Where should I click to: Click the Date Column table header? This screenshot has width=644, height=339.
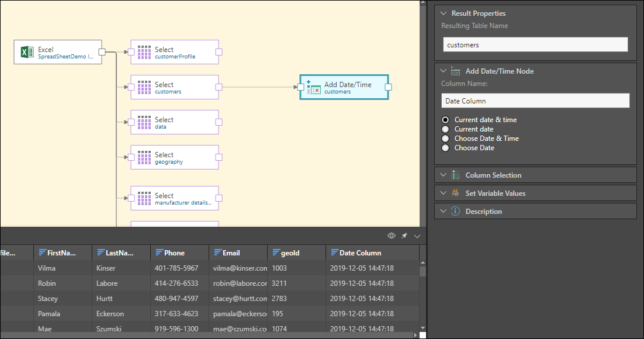[x=360, y=253]
